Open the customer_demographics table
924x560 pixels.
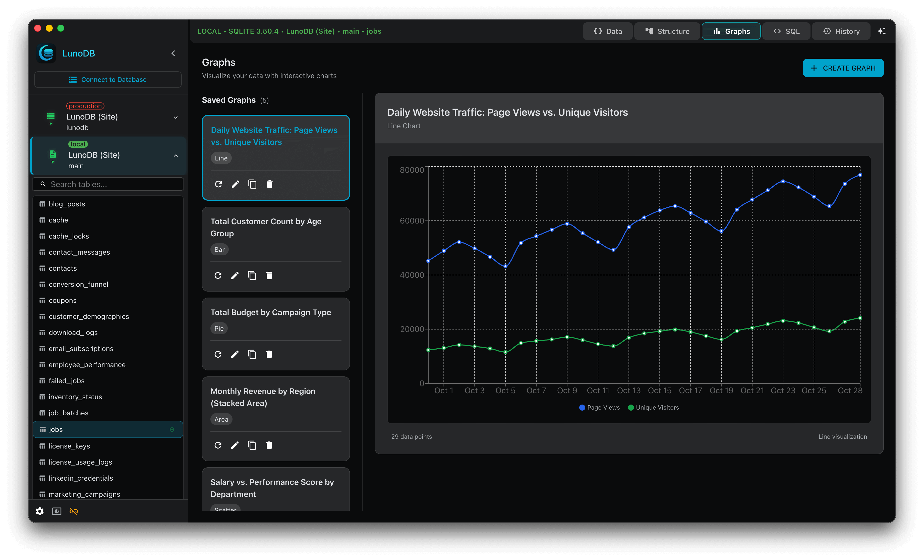108,317
